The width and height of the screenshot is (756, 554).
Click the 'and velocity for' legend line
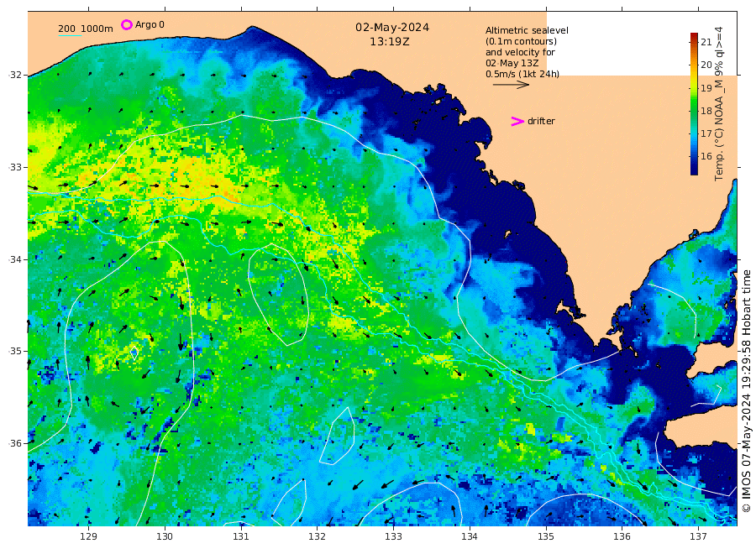pyautogui.click(x=520, y=52)
